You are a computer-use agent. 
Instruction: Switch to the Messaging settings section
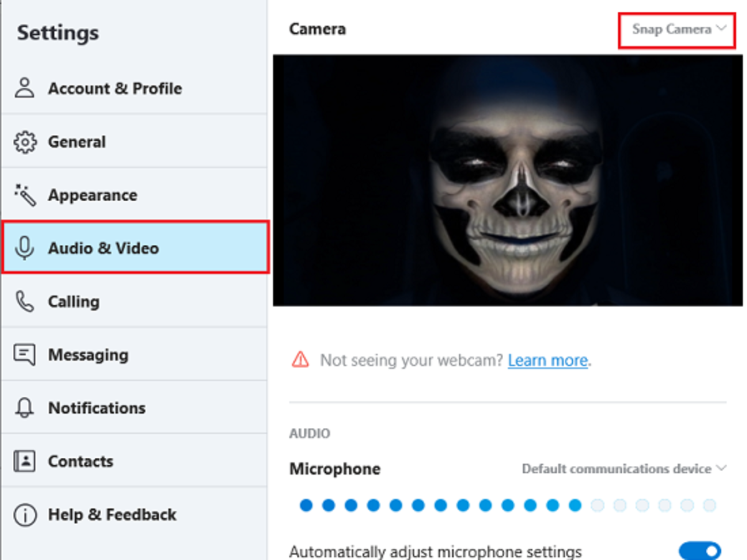pos(88,355)
